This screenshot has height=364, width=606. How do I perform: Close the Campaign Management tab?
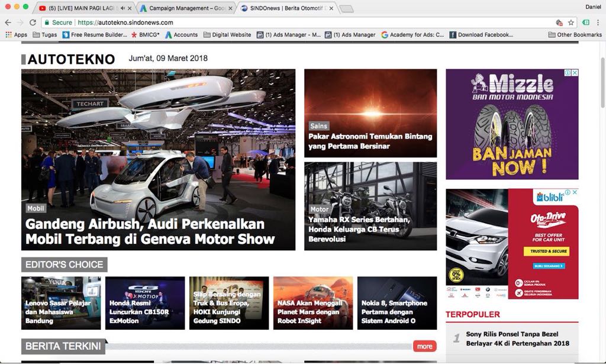click(x=230, y=8)
